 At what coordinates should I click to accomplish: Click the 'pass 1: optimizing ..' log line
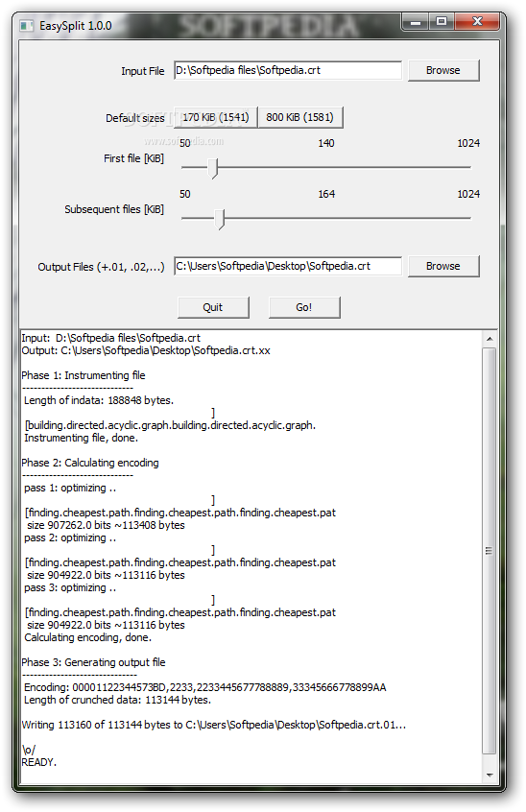70,489
